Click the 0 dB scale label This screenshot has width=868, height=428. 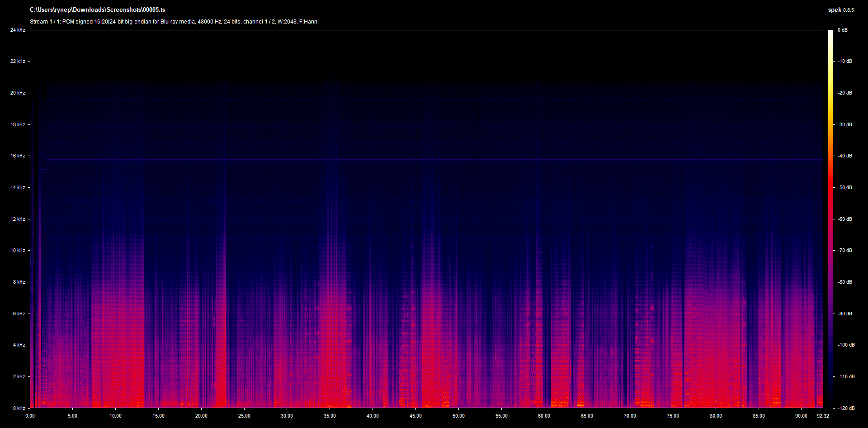(x=842, y=30)
